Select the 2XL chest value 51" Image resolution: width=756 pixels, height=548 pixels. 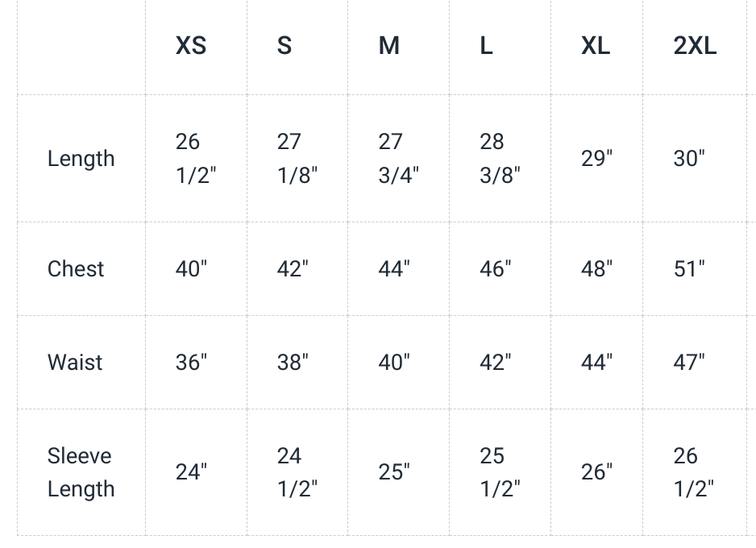click(689, 268)
